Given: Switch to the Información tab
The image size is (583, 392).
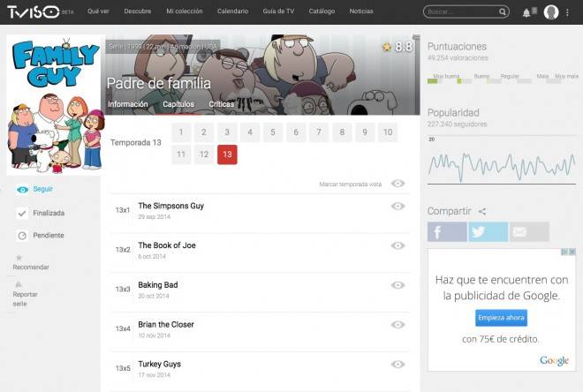Looking at the screenshot, I should click(128, 104).
